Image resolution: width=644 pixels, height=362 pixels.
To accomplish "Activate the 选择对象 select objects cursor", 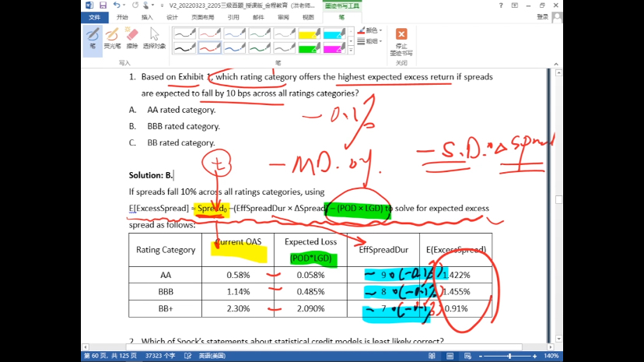I will click(154, 37).
